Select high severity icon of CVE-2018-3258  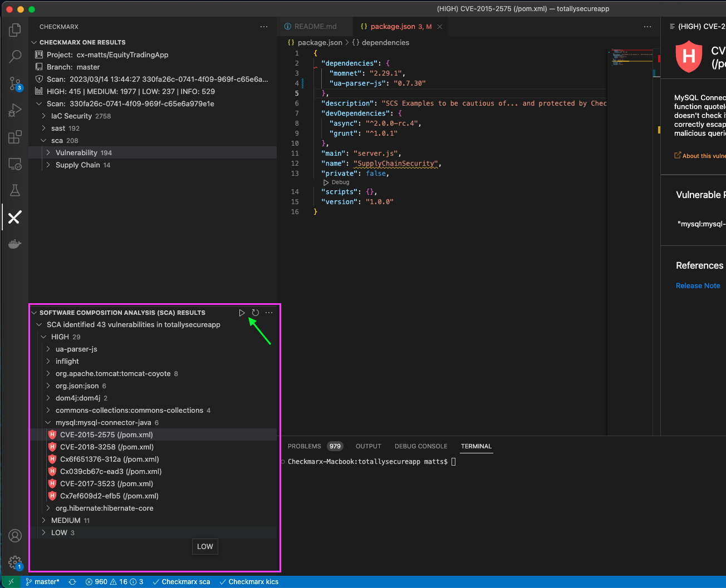point(52,447)
